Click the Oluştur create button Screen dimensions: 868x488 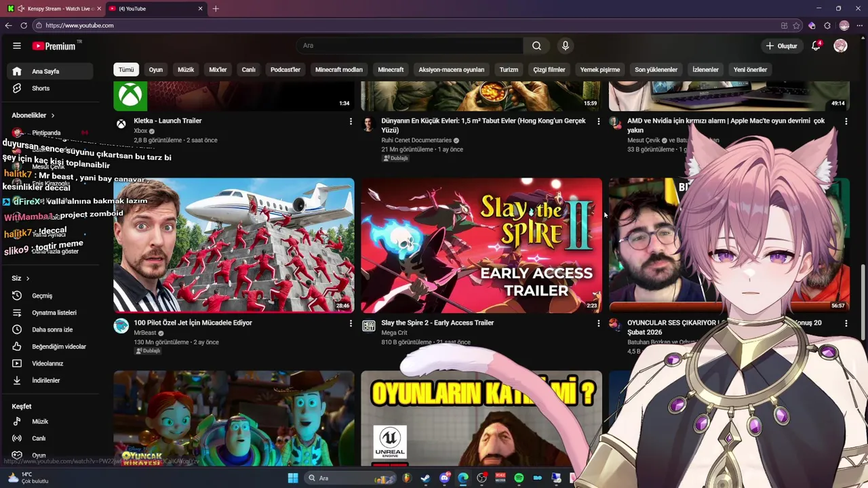point(781,45)
